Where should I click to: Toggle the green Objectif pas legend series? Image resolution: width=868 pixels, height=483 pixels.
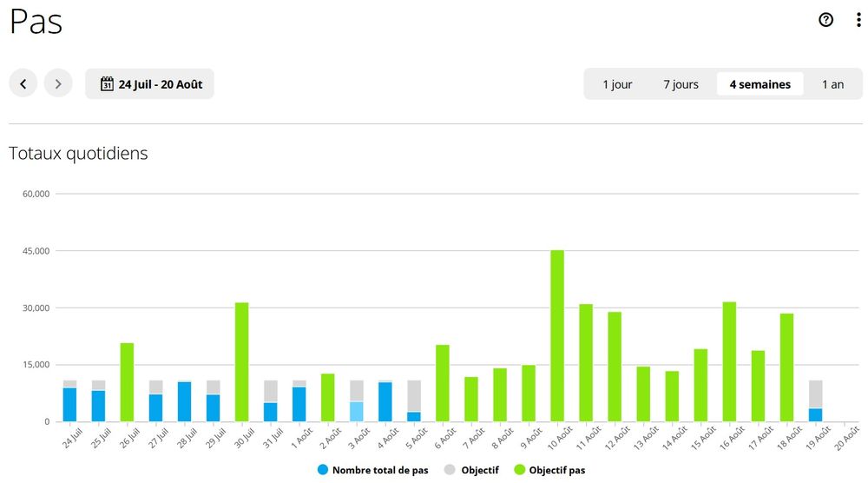557,470
